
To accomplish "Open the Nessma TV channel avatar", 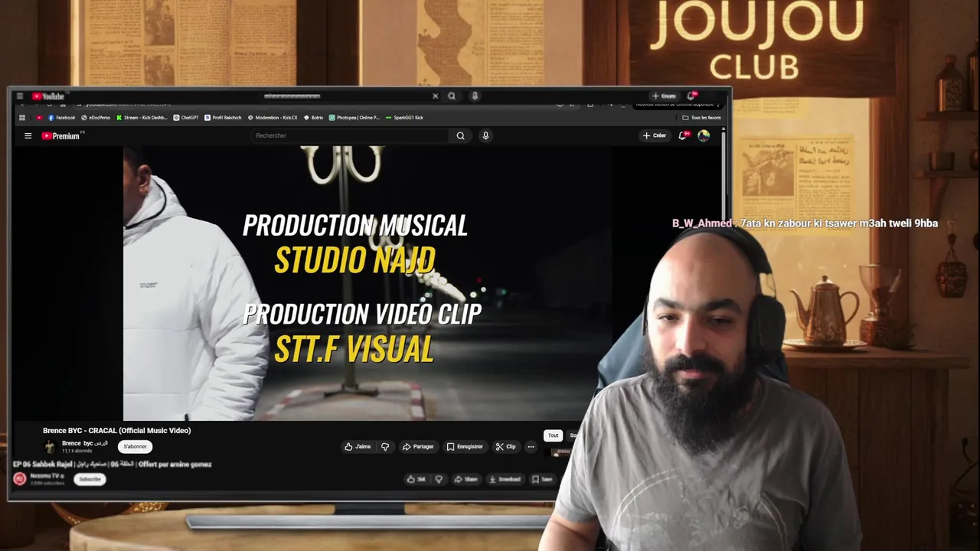I will pos(20,479).
